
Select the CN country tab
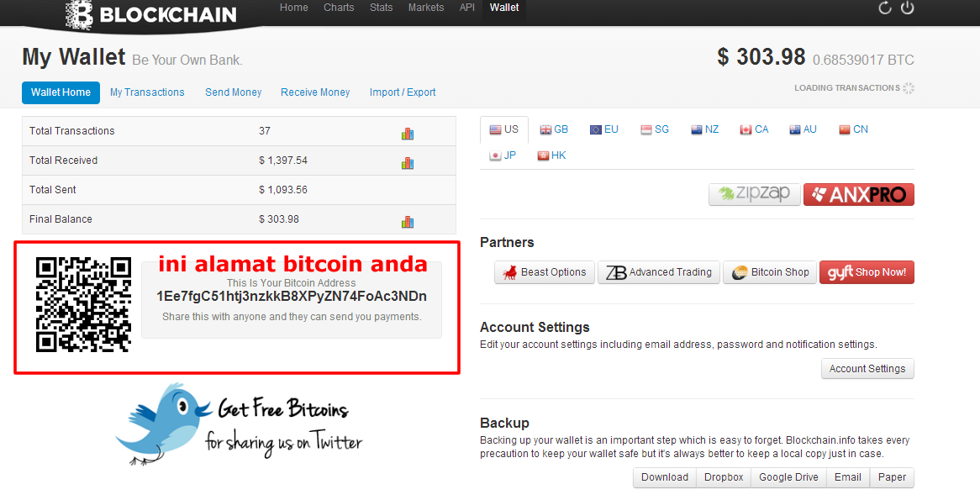click(x=853, y=129)
